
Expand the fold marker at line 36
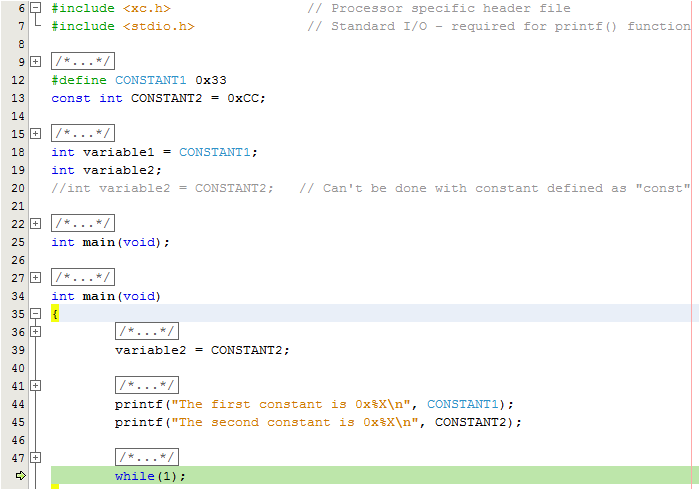coord(36,331)
